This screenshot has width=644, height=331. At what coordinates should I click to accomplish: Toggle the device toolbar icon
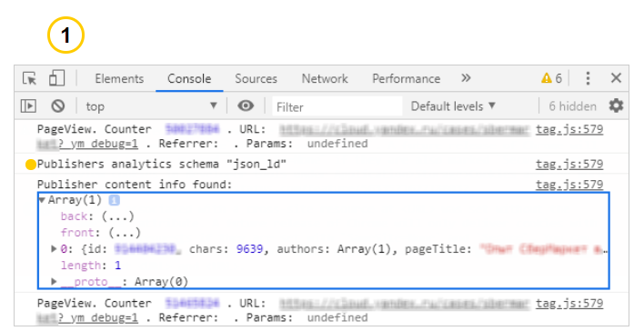[x=56, y=78]
